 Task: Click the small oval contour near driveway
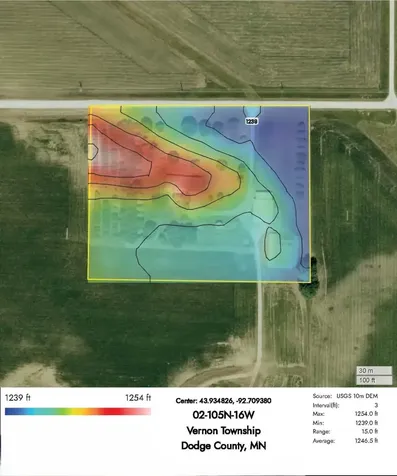tap(273, 244)
